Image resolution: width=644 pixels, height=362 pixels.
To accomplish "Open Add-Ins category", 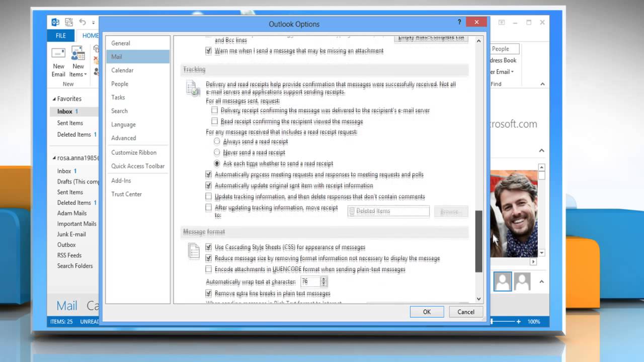I will pos(137,180).
